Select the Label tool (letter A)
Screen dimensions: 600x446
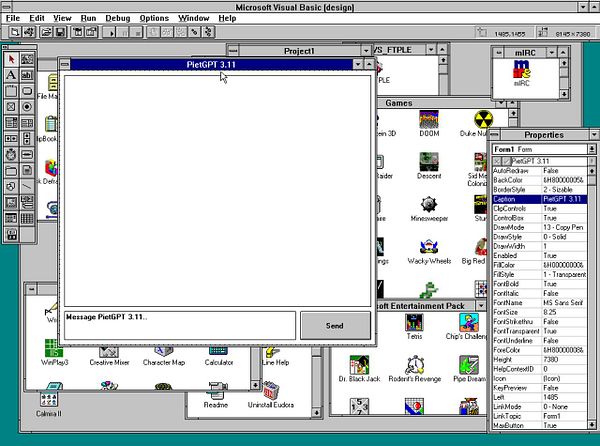(x=11, y=75)
